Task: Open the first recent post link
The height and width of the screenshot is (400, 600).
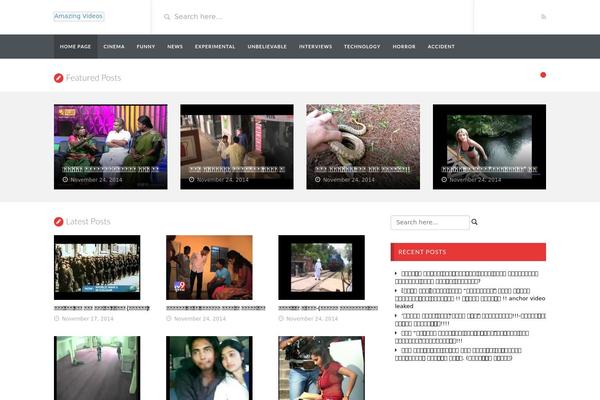Action: click(467, 277)
